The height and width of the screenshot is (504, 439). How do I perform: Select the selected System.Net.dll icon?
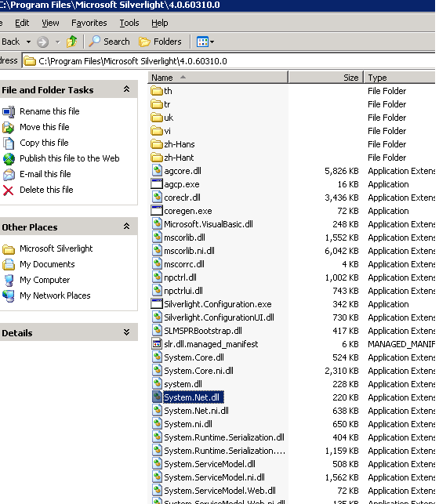157,397
